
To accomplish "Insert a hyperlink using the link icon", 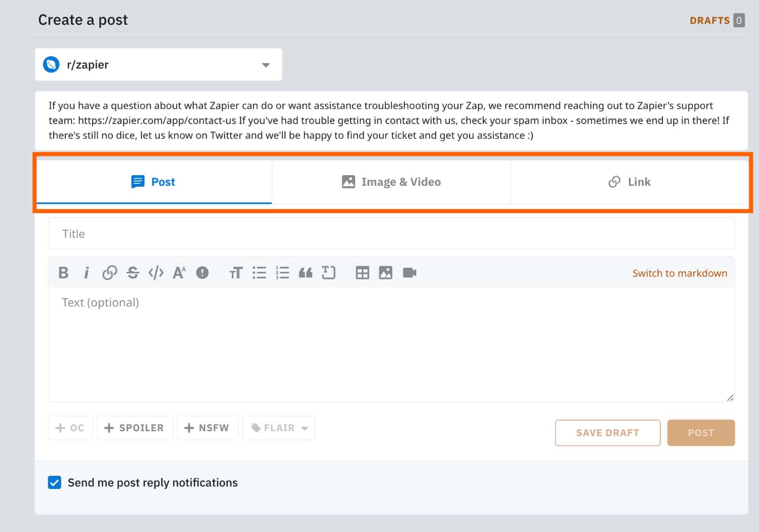I will (x=110, y=273).
